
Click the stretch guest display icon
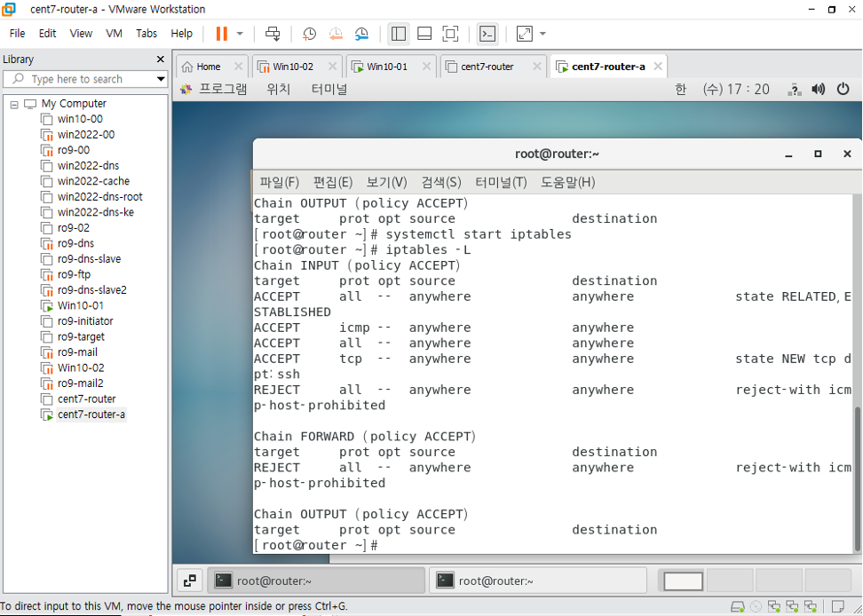click(x=525, y=34)
